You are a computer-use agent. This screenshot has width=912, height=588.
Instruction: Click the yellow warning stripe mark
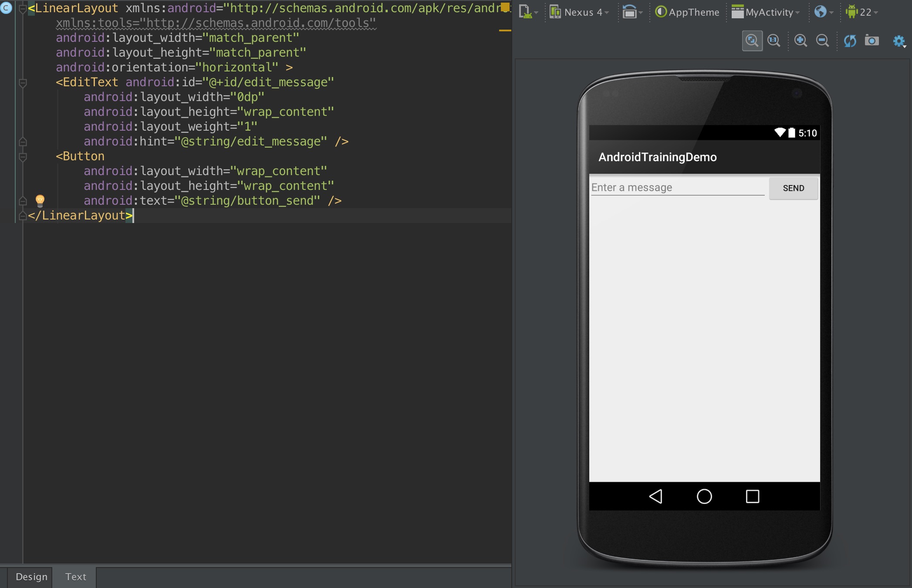point(505,30)
